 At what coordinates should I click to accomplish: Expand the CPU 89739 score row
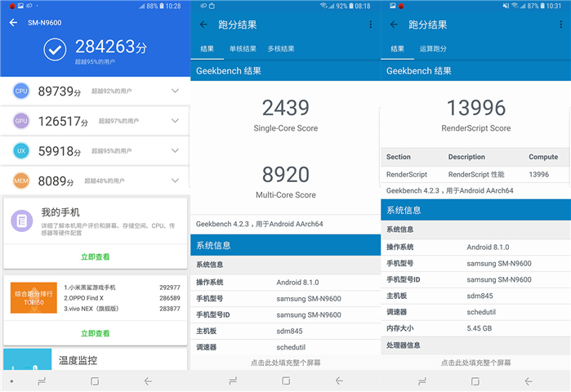point(175,91)
